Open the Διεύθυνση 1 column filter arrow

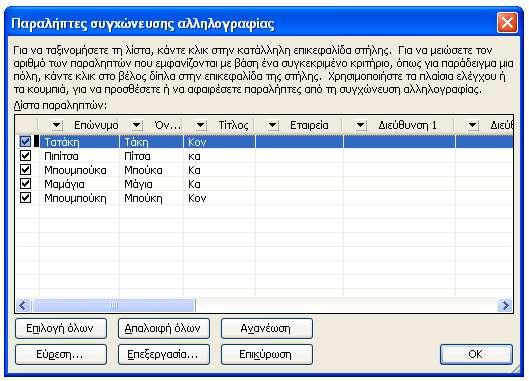coord(361,126)
